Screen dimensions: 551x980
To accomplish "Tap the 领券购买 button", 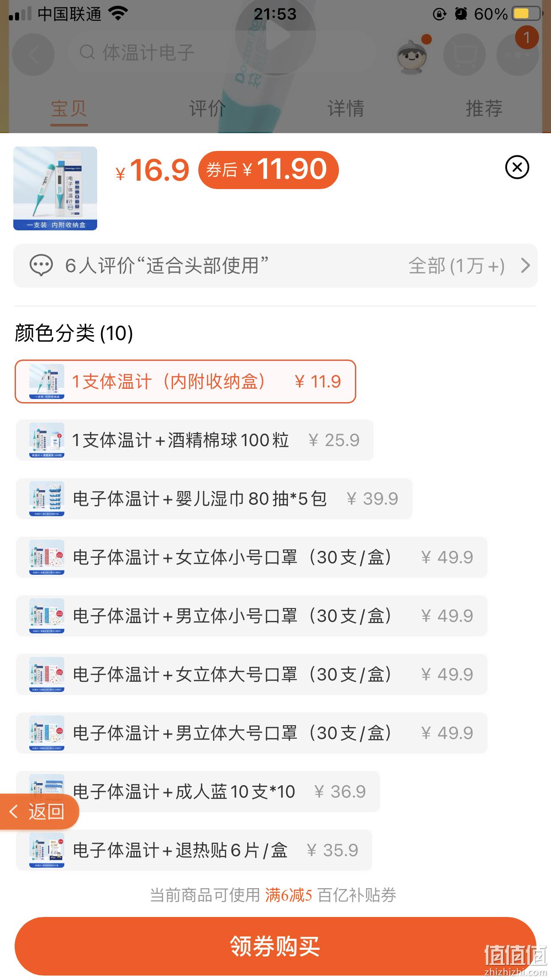I will [x=275, y=946].
